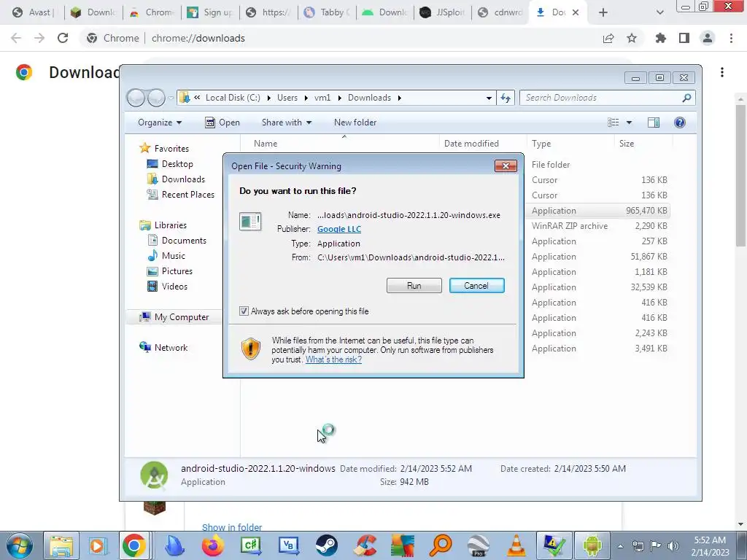
Task: Bookmark this page with star icon
Action: [632, 38]
